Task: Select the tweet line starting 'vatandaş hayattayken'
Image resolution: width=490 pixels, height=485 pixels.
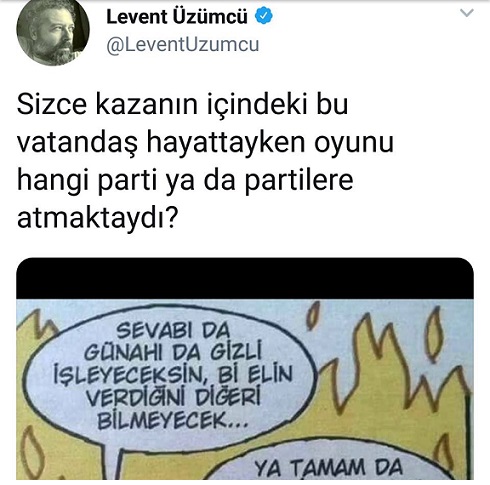Action: pos(205,143)
